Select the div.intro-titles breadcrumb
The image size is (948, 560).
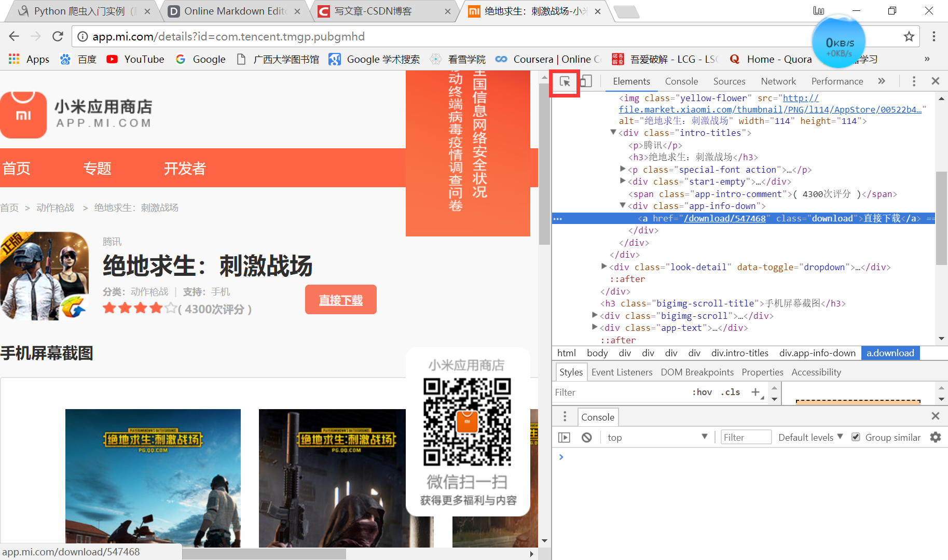pyautogui.click(x=739, y=353)
